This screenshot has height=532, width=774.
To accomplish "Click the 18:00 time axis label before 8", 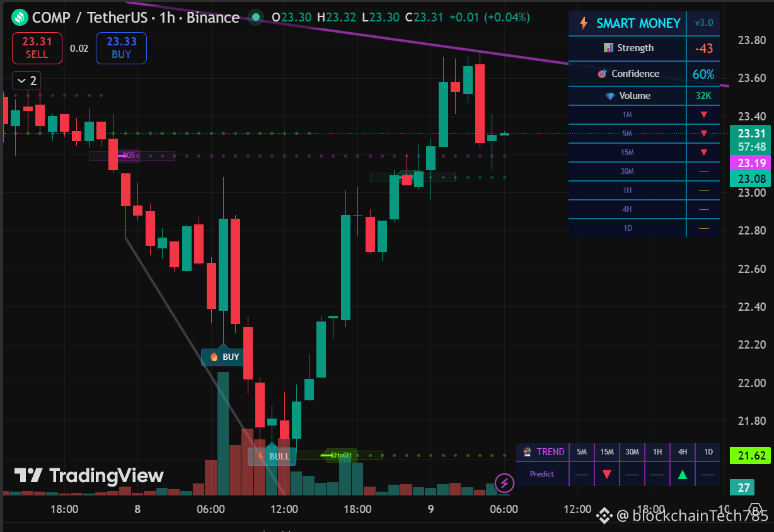I will (64, 509).
